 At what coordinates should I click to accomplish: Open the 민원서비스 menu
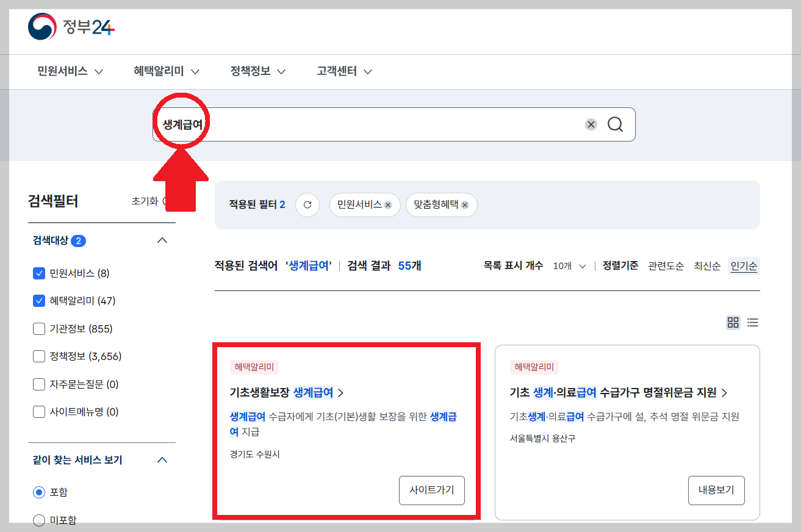click(x=63, y=71)
